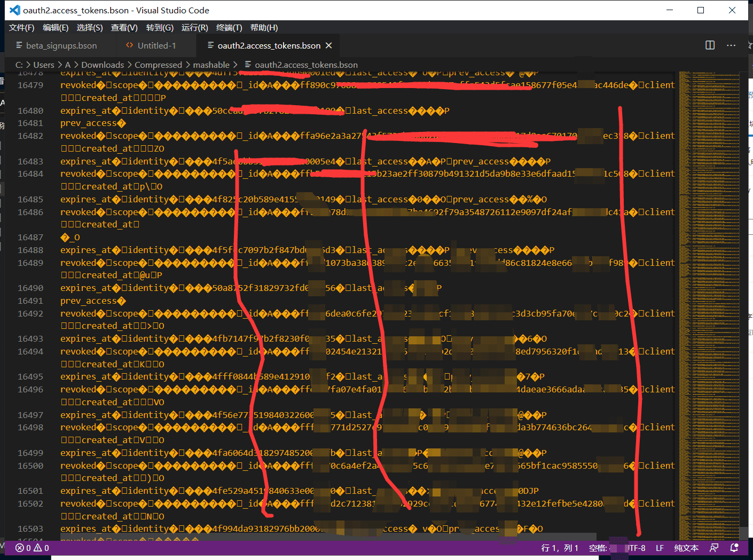Open the 查看(V) menu
Screen dimensions: 753x560
(124, 28)
